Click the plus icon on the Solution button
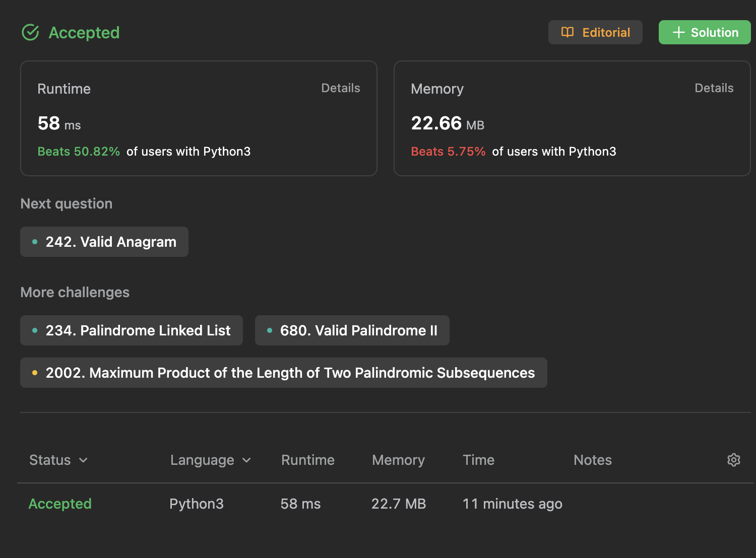Screen dimensions: 756x558 [x=678, y=32]
